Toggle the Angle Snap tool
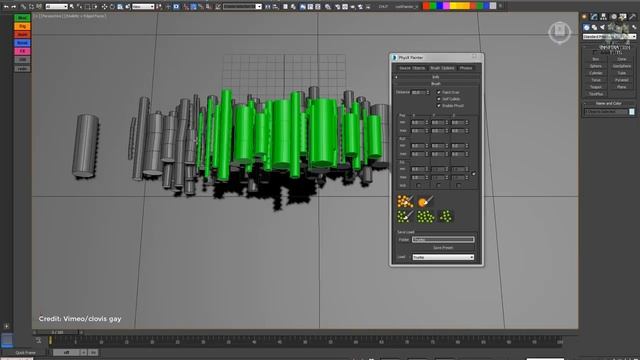This screenshot has height=360, width=640. (193, 7)
